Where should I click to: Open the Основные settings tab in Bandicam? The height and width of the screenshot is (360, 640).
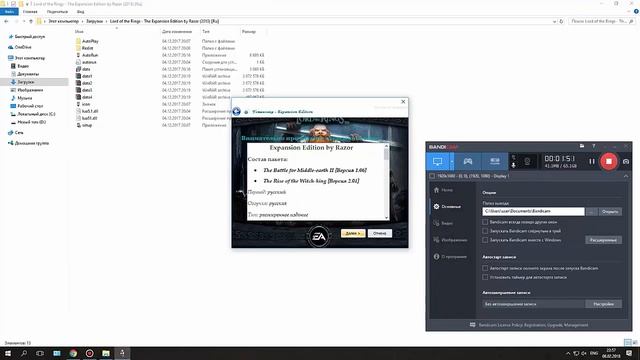(447, 207)
